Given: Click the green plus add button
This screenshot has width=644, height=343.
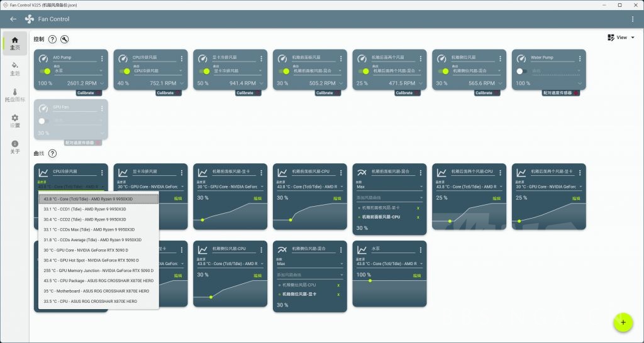Looking at the screenshot, I should (623, 322).
